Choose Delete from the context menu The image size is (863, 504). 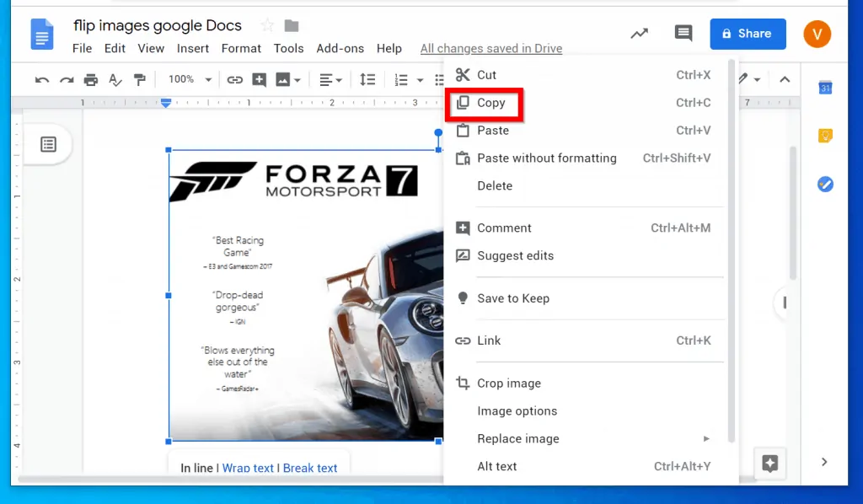(x=586, y=186)
